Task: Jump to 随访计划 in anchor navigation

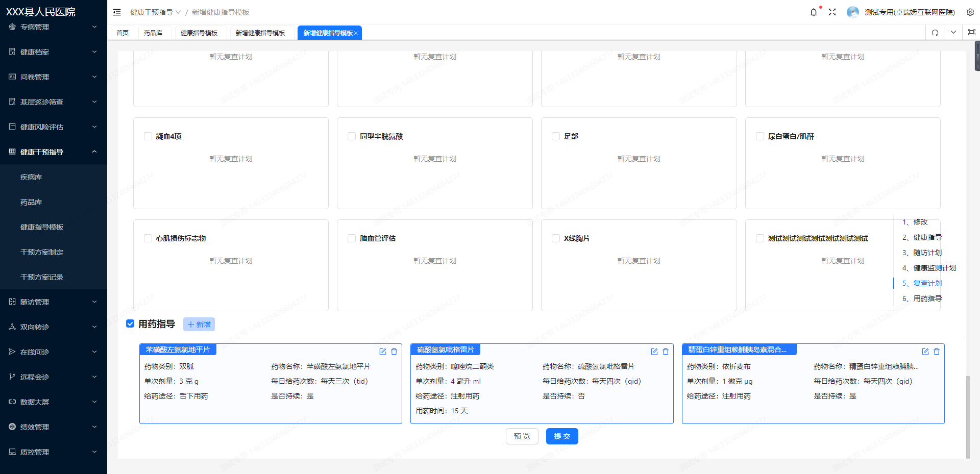Action: (x=927, y=253)
